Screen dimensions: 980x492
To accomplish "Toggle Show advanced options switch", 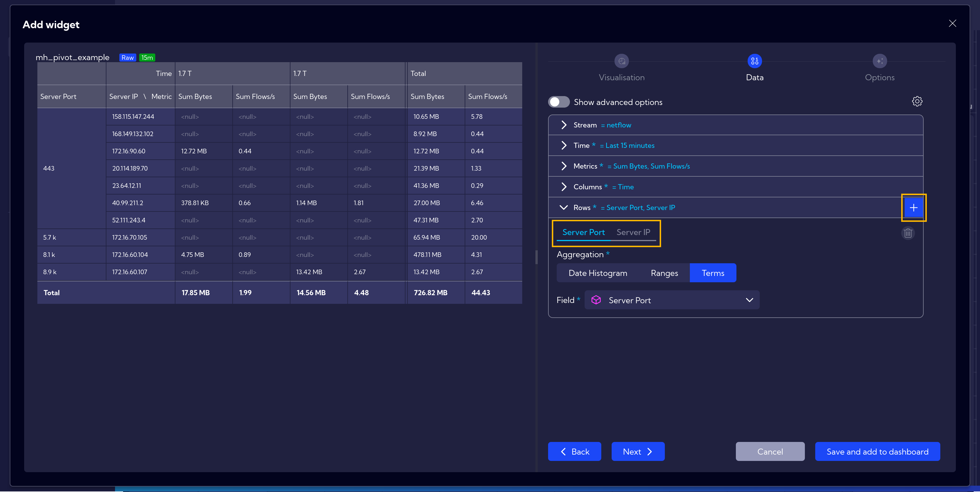I will tap(558, 102).
